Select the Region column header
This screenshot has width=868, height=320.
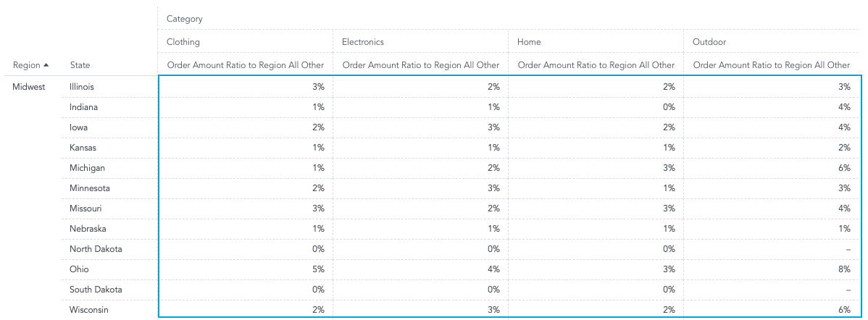tap(27, 65)
